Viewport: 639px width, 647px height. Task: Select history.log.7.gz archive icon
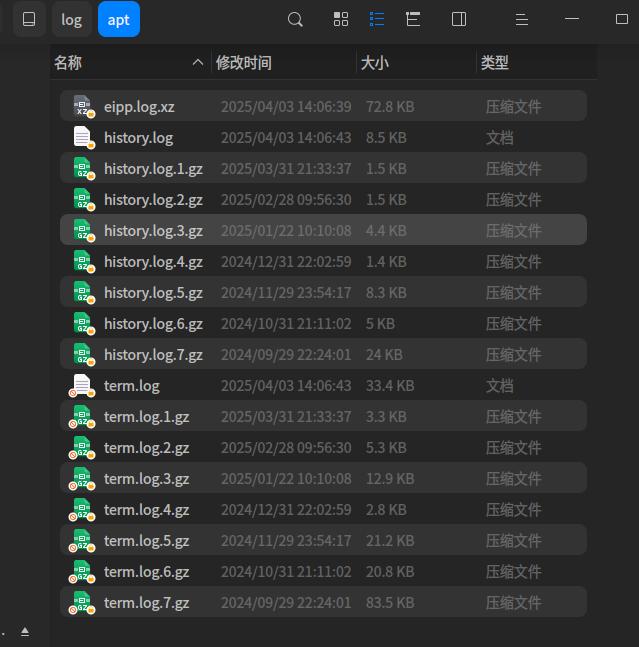[x=83, y=354]
